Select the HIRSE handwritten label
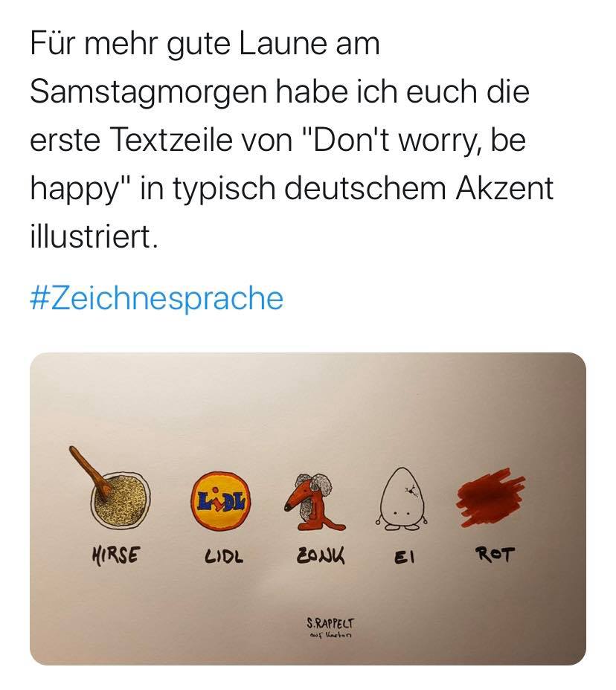The height and width of the screenshot is (690, 616). click(115, 555)
